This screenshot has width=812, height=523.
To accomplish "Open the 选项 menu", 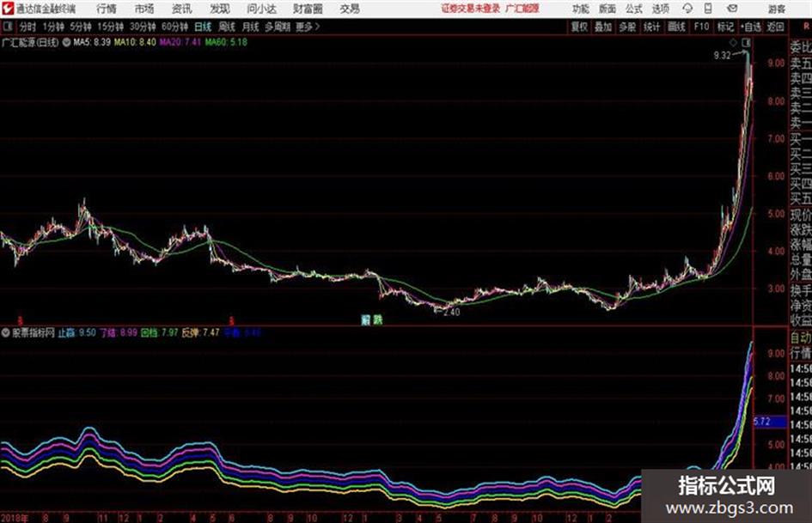I will click(x=661, y=9).
